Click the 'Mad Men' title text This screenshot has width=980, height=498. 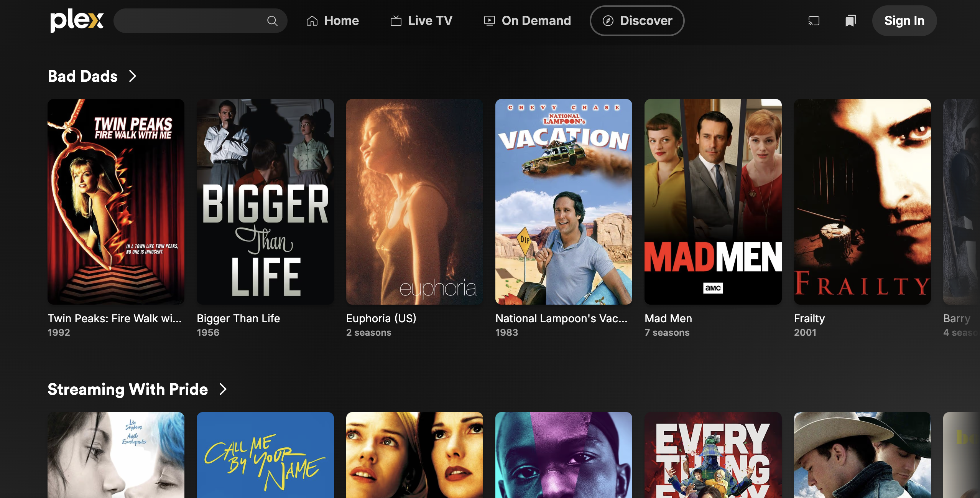[x=668, y=318]
